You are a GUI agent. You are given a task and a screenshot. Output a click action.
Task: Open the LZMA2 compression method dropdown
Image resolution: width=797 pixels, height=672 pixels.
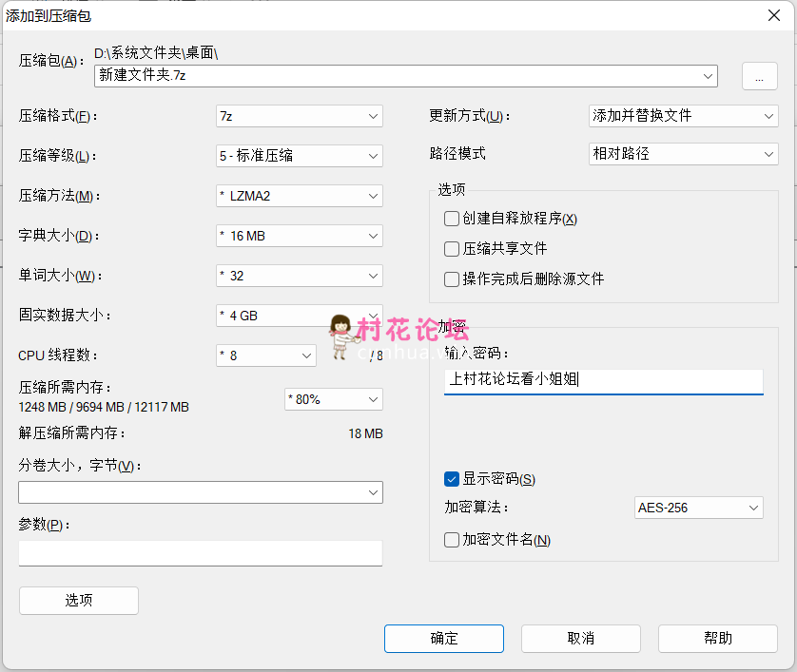[299, 196]
